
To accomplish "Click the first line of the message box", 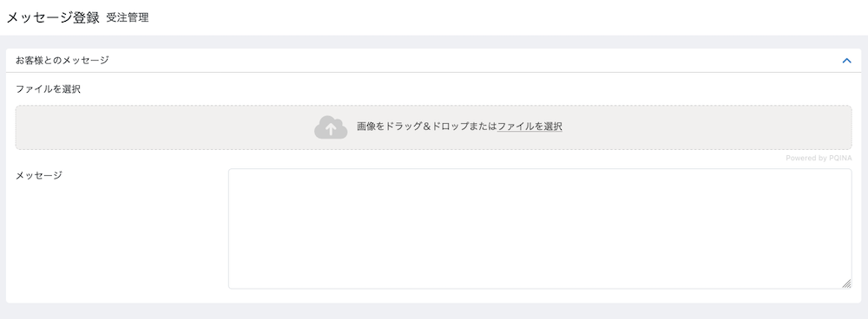I will point(540,179).
